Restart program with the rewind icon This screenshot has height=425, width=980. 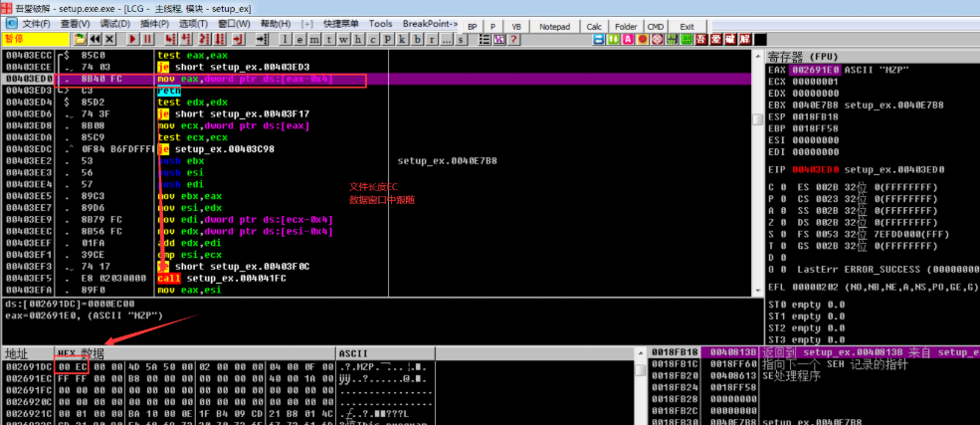tap(95, 39)
